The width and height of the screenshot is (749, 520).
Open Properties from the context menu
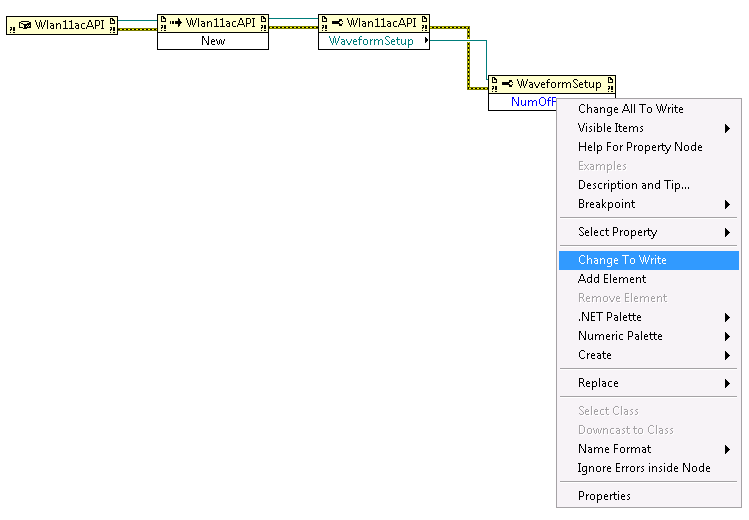click(x=604, y=496)
